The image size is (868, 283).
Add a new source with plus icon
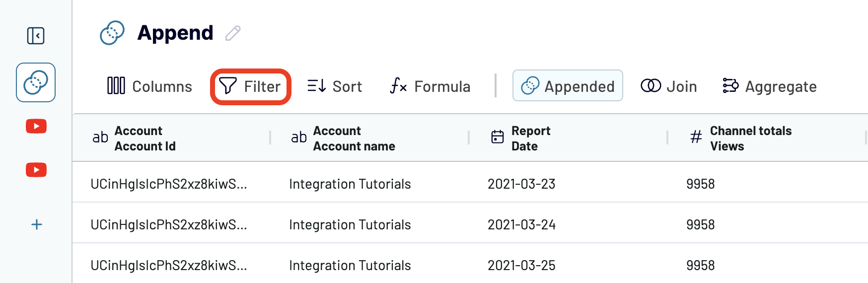pos(36,224)
